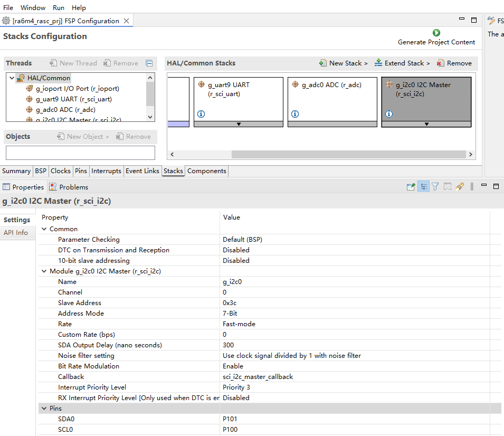Open info icon on g_adc0 ADC stack block
This screenshot has width=504, height=436.
click(295, 114)
